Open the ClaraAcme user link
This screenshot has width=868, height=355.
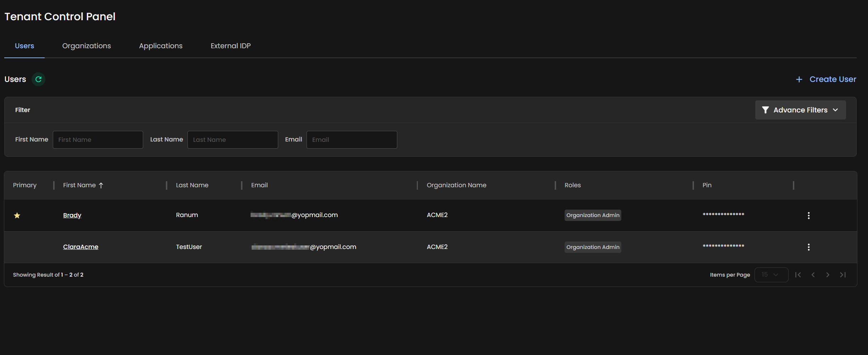coord(80,247)
